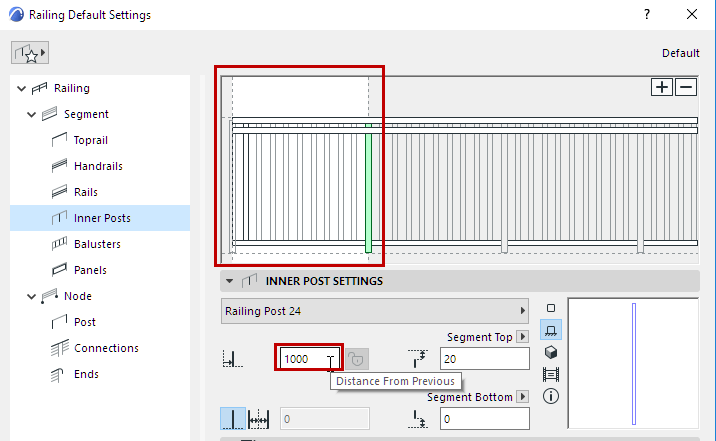Screen dimensions: 716x441
Task: Click the Inner Post Settings header icon
Action: point(249,281)
